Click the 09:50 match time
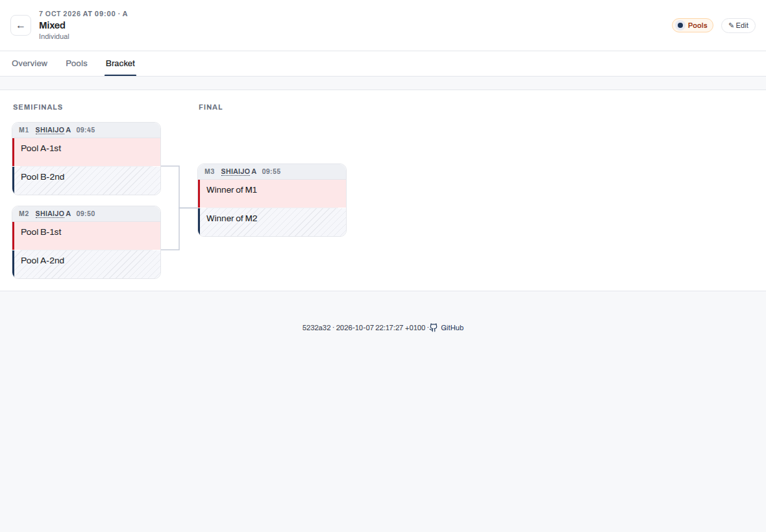The height and width of the screenshot is (532, 766). click(86, 214)
